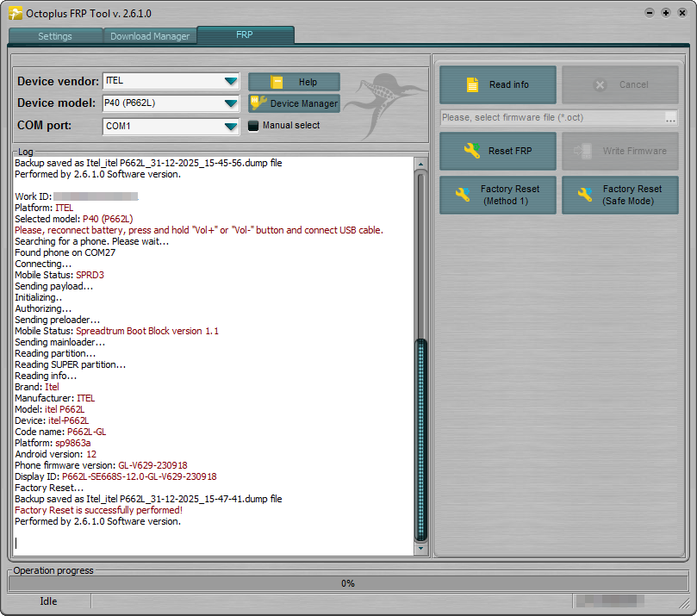Run Factory Reset (Safe Mode) button text
Viewport: 697px width, 616px height.
(632, 195)
